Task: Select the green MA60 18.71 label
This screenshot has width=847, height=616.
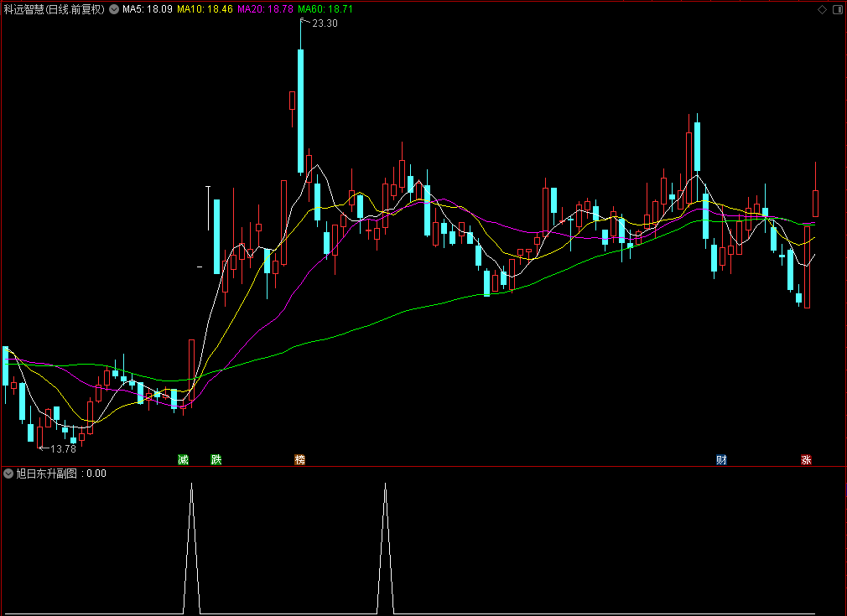Action: click(x=325, y=9)
